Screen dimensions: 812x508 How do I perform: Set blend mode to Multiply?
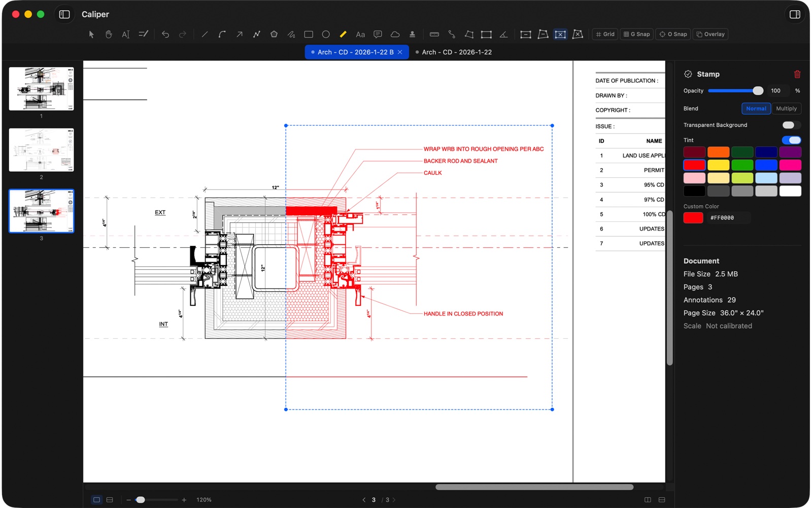(786, 109)
